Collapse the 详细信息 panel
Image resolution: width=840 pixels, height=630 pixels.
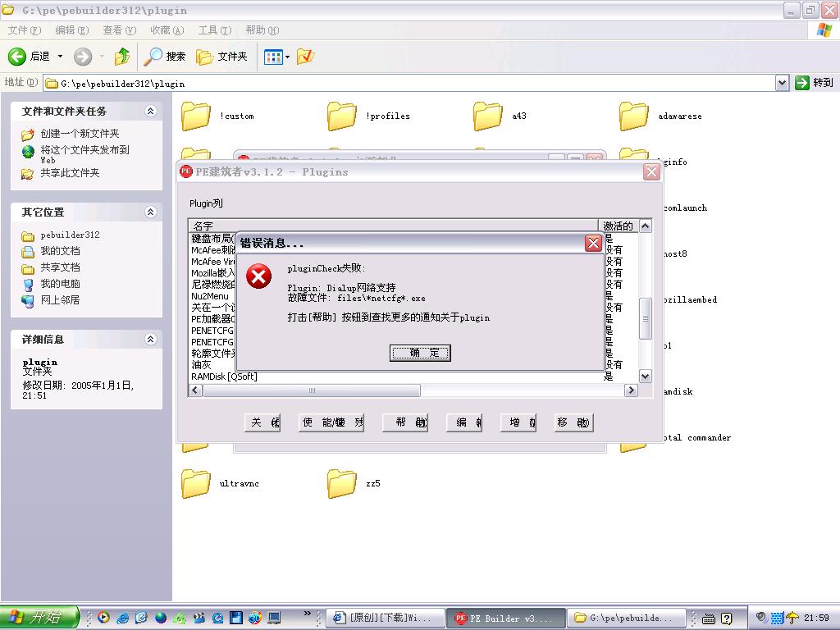coord(151,339)
